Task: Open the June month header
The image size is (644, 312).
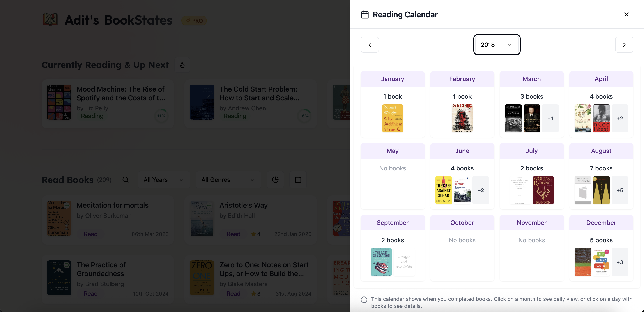Action: click(x=462, y=151)
